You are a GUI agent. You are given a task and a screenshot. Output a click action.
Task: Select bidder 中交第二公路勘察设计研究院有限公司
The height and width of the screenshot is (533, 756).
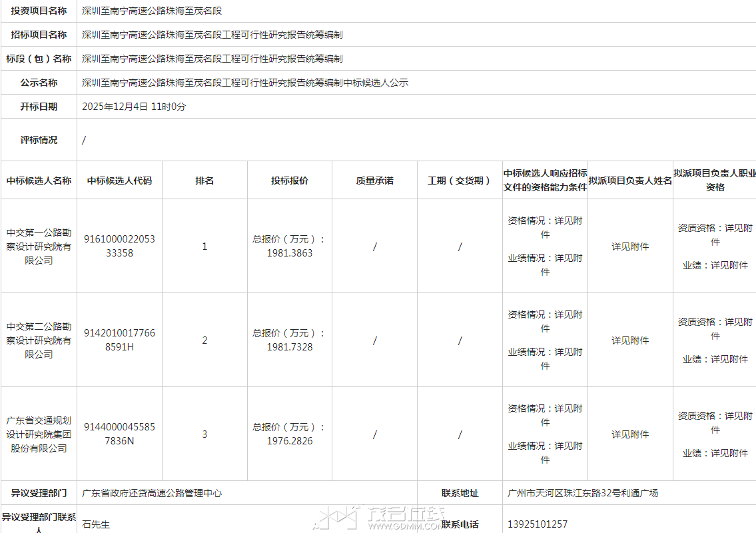39,340
